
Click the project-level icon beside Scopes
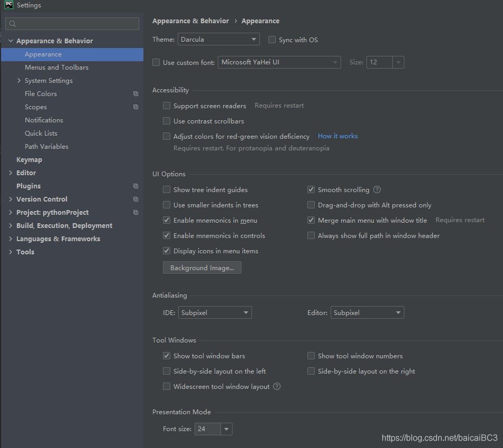136,107
